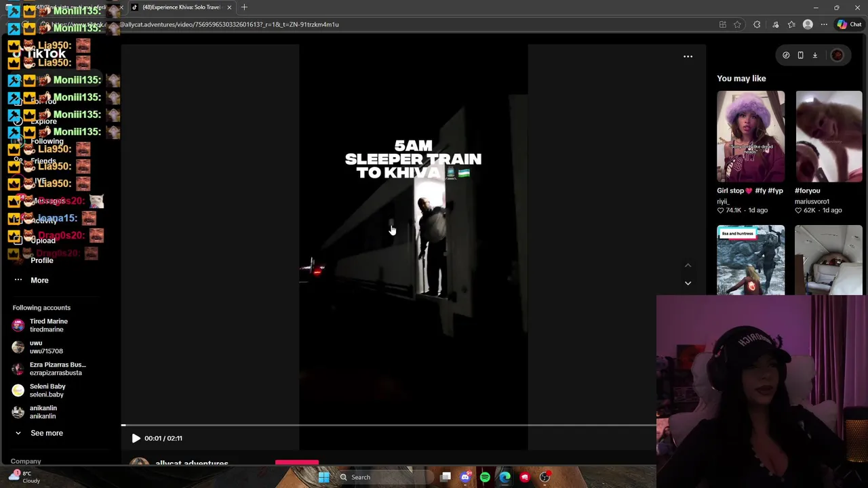The width and height of the screenshot is (868, 488).
Task: Expand See more following accounts
Action: [46, 433]
